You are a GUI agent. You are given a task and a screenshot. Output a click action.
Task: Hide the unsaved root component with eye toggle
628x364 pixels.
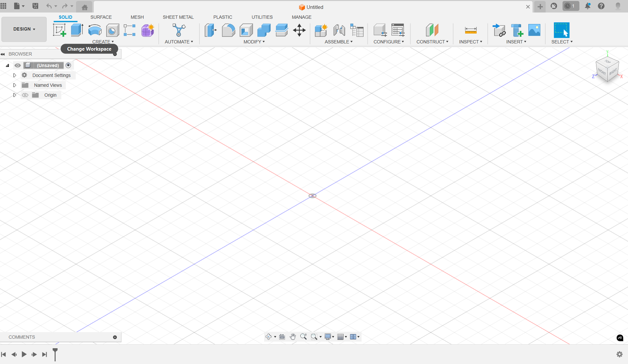[17, 65]
